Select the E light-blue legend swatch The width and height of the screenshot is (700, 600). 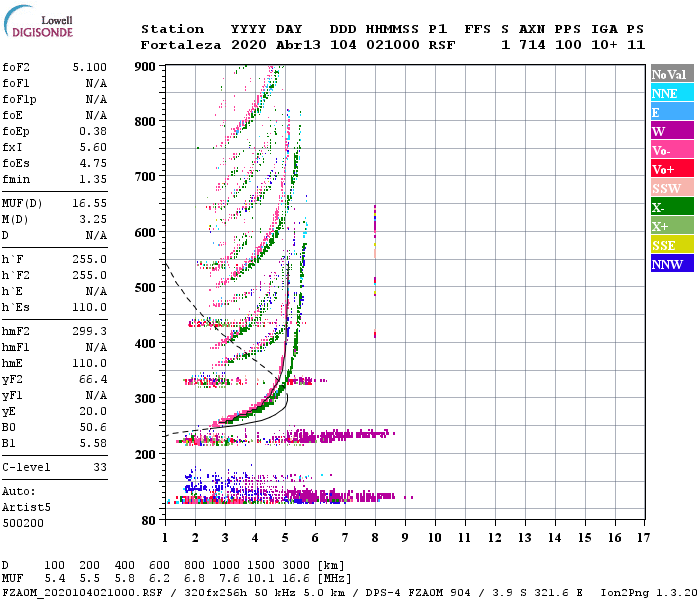672,112
